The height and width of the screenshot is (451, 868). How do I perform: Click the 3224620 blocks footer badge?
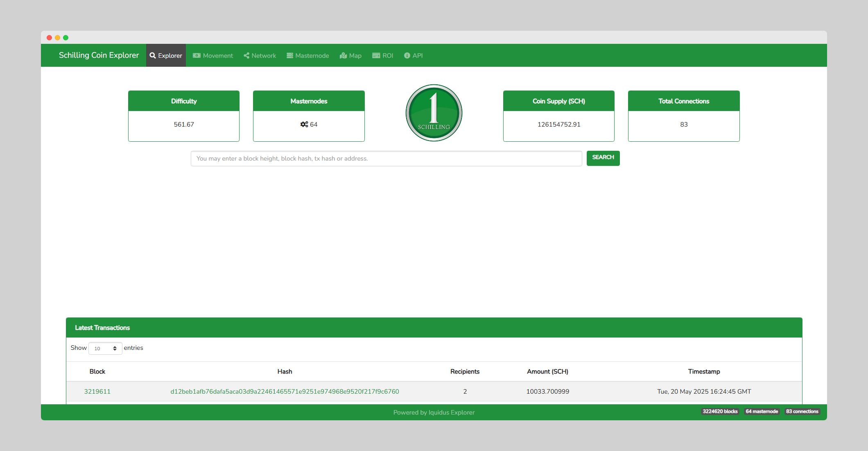click(x=720, y=412)
